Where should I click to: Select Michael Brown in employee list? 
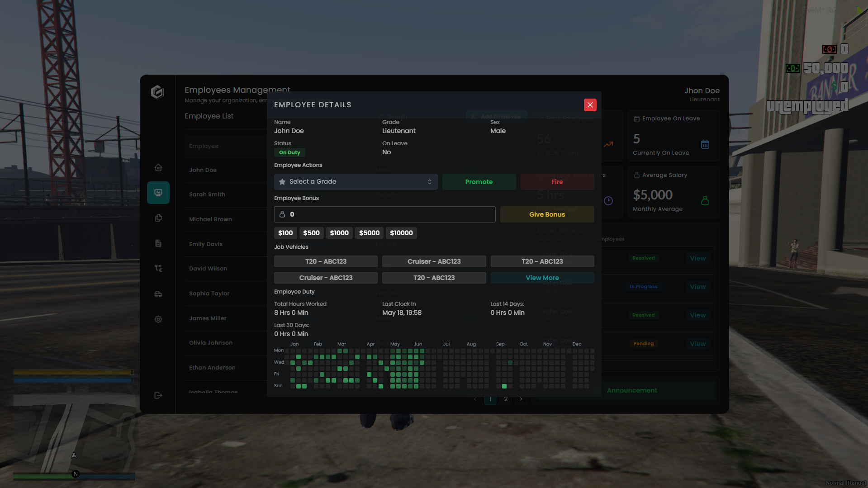210,219
